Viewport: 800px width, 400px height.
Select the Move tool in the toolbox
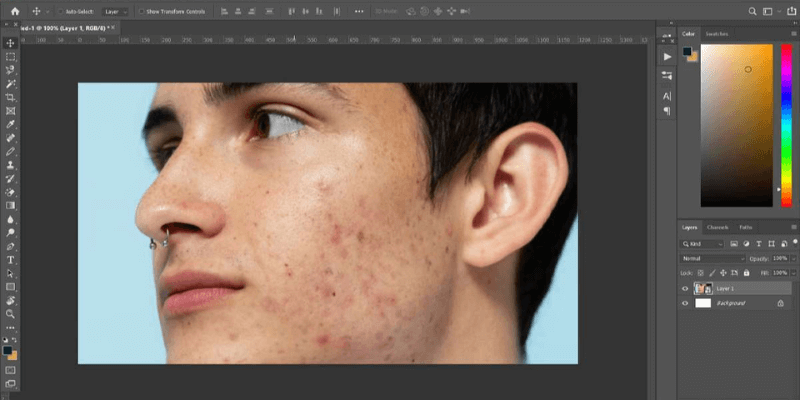[x=10, y=43]
